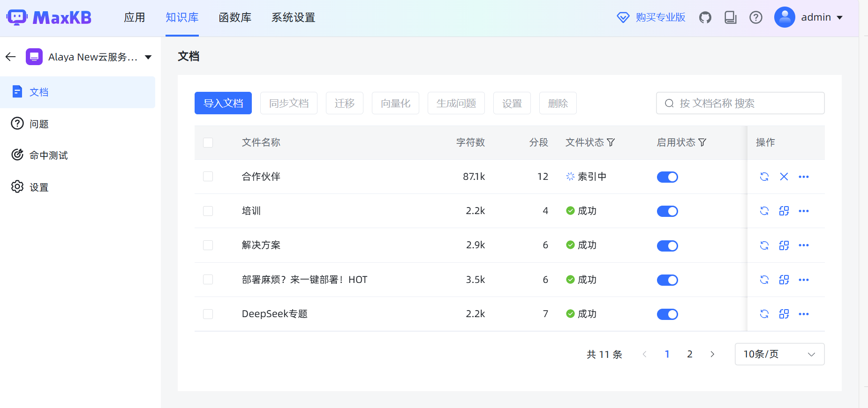Click the back arrow in sidebar
Screen dimensions: 868x408
click(x=11, y=57)
